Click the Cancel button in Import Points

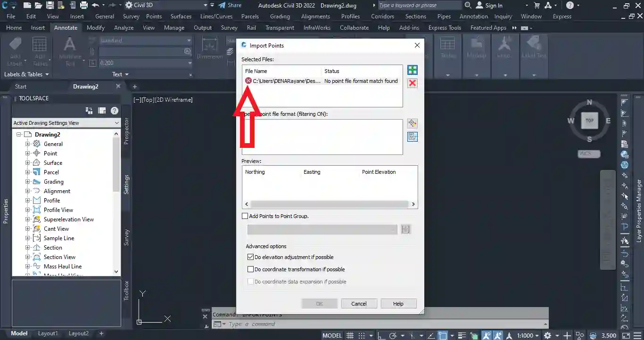click(x=359, y=304)
